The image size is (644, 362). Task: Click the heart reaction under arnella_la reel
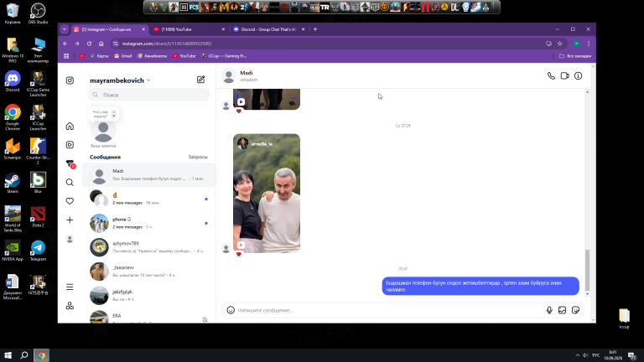click(239, 255)
